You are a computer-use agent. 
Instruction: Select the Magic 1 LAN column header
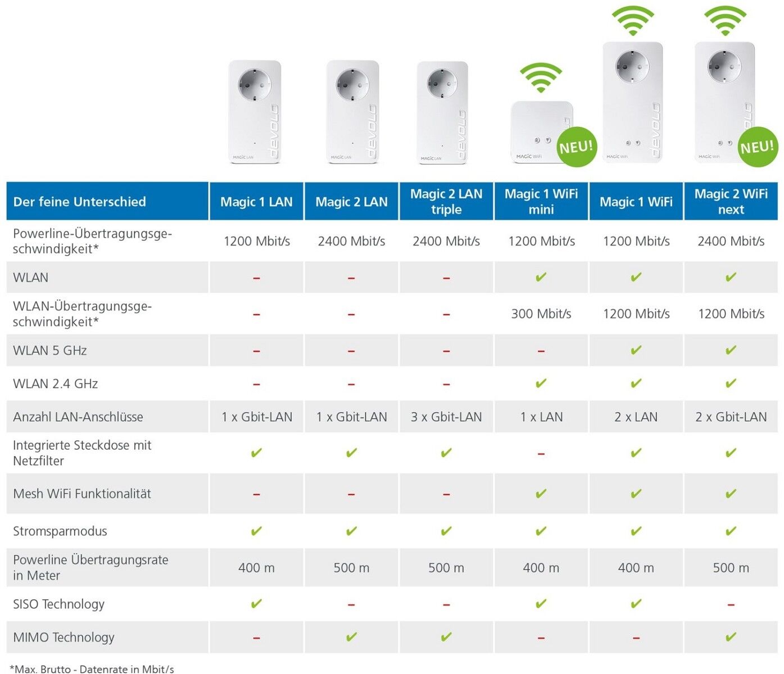256,202
